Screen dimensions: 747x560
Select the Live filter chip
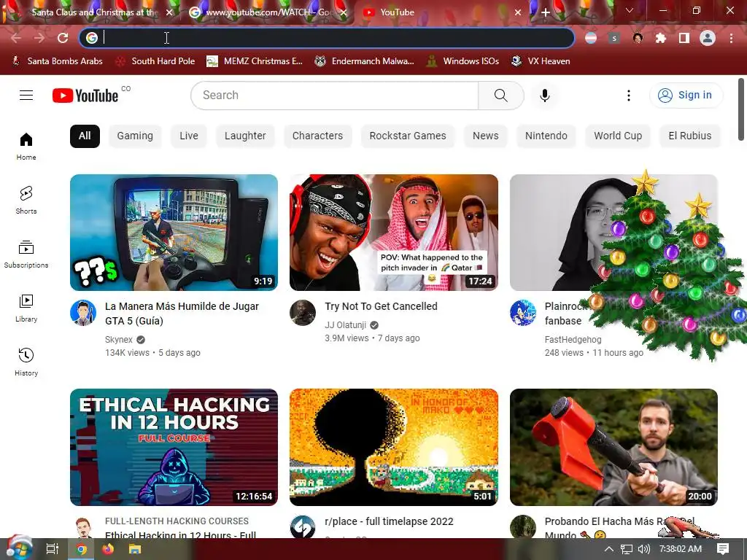coord(189,136)
